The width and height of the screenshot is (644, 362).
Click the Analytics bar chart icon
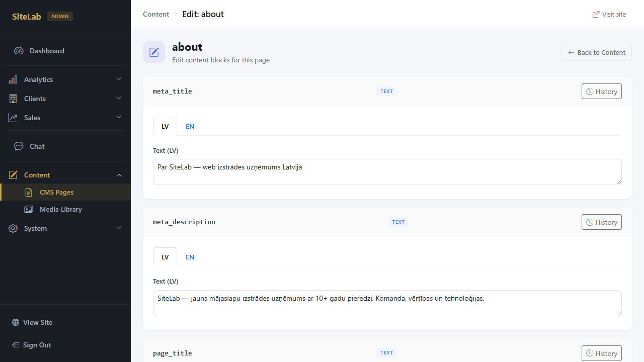click(13, 79)
